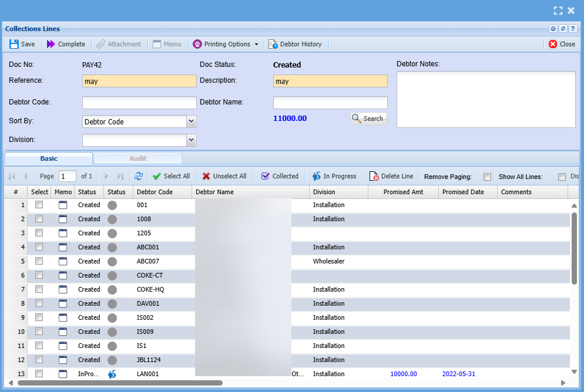584x392 pixels.
Task: Toggle the Show All Lines checkbox
Action: (x=562, y=177)
